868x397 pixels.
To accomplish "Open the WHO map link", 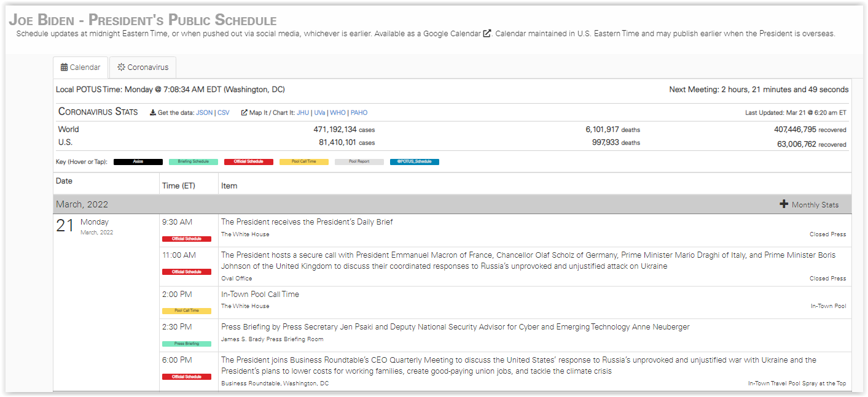I will pos(338,113).
